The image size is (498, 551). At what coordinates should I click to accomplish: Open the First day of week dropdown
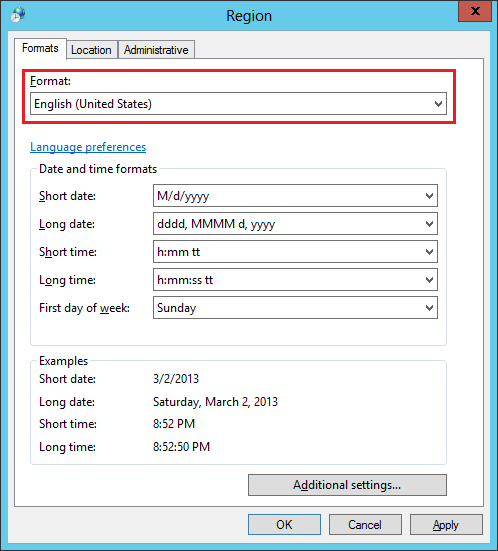point(295,308)
